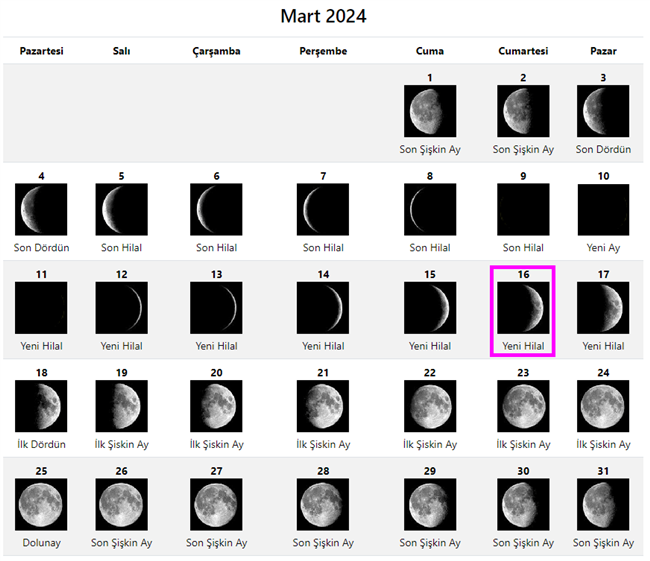
Task: Select the highlighted moon image on day 16
Action: [523, 308]
